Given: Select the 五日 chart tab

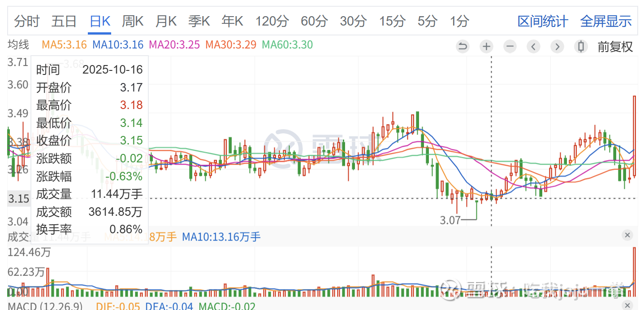Looking at the screenshot, I should (64, 21).
